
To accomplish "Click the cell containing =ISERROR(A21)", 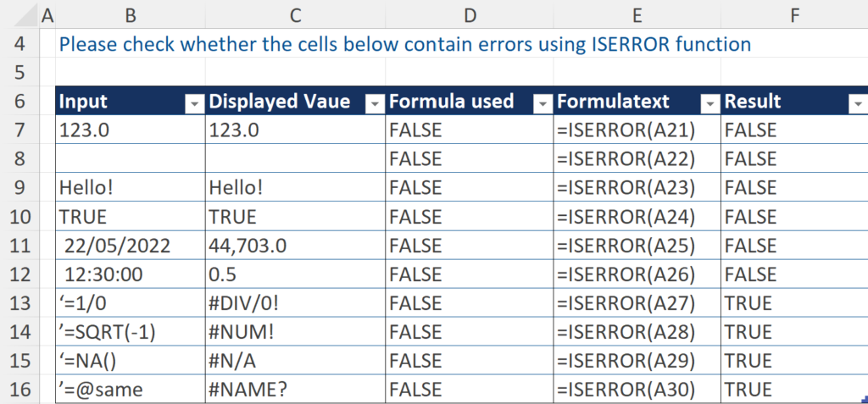I will click(635, 130).
